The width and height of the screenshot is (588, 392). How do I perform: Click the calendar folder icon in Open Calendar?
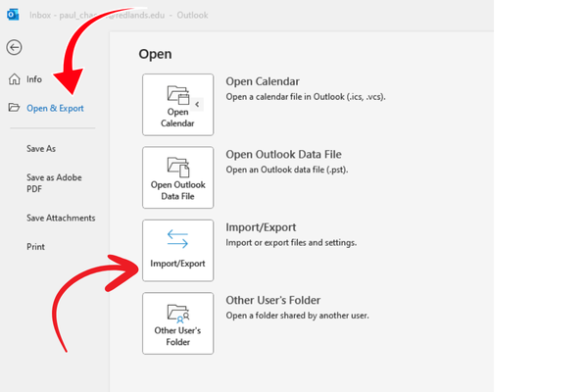[x=177, y=95]
